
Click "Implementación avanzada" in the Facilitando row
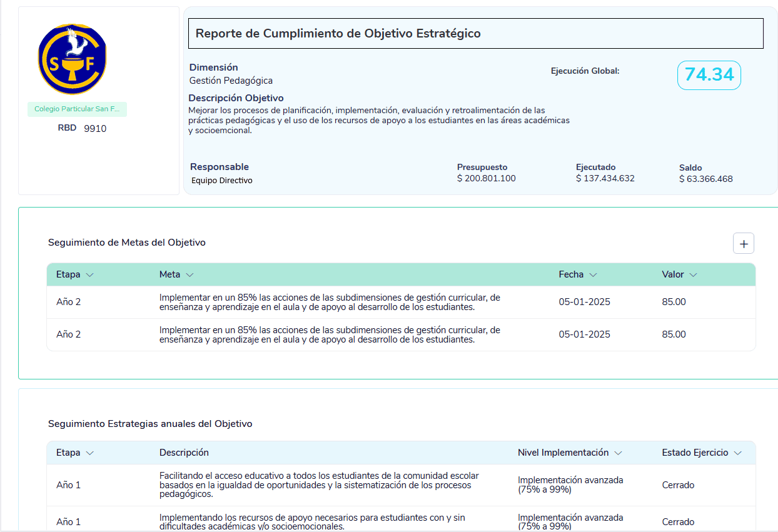(570, 485)
